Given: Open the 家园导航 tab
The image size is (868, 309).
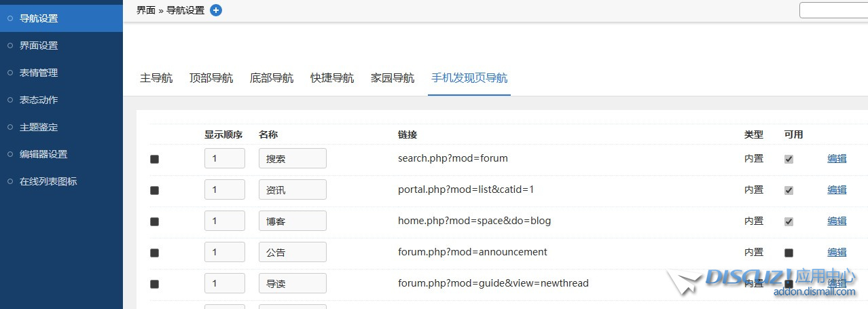Looking at the screenshot, I should click(x=393, y=78).
